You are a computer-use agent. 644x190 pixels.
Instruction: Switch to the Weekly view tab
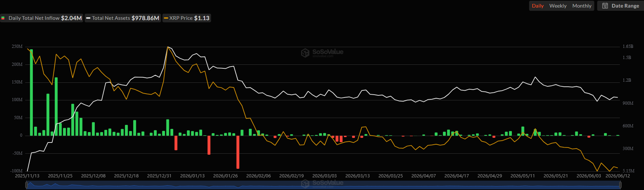[x=558, y=6]
